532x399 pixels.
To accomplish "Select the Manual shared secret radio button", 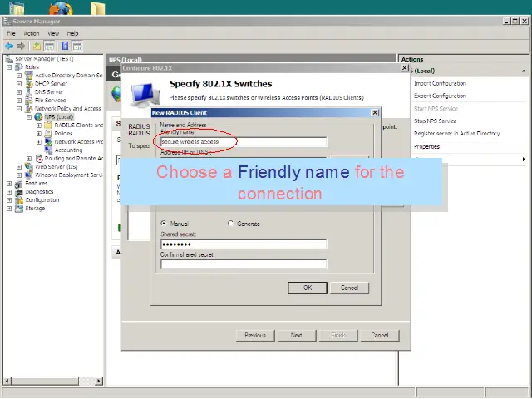I will [x=164, y=224].
